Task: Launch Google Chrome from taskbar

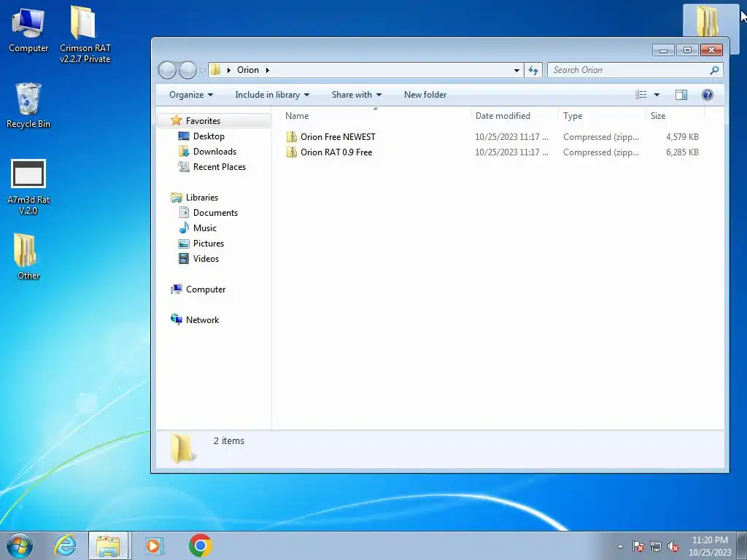Action: point(200,545)
